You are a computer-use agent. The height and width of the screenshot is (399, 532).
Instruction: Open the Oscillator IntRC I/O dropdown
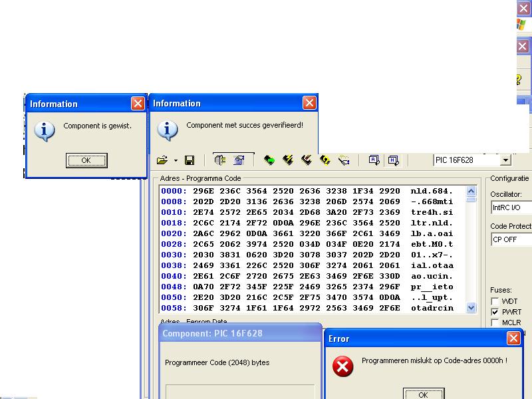(511, 207)
